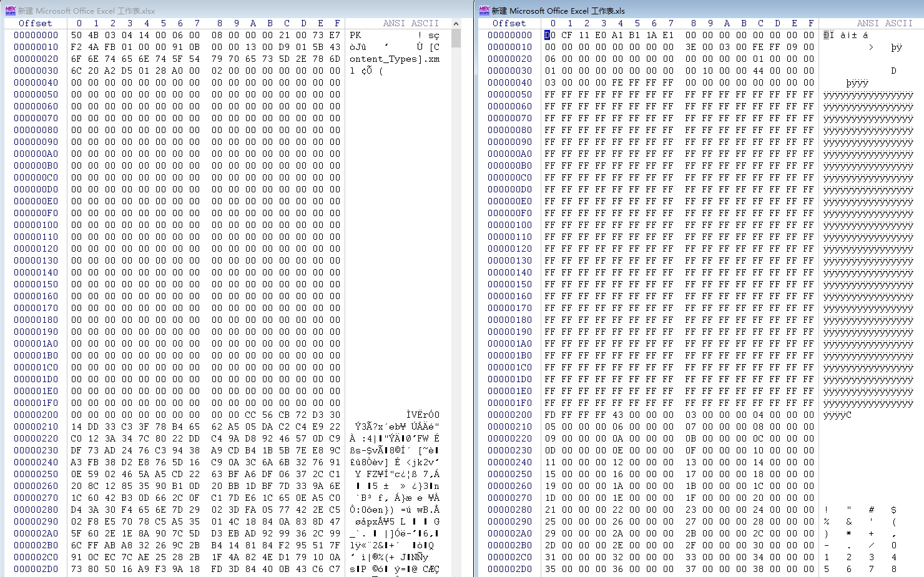Click byte CF in first row of xls window

(566, 35)
